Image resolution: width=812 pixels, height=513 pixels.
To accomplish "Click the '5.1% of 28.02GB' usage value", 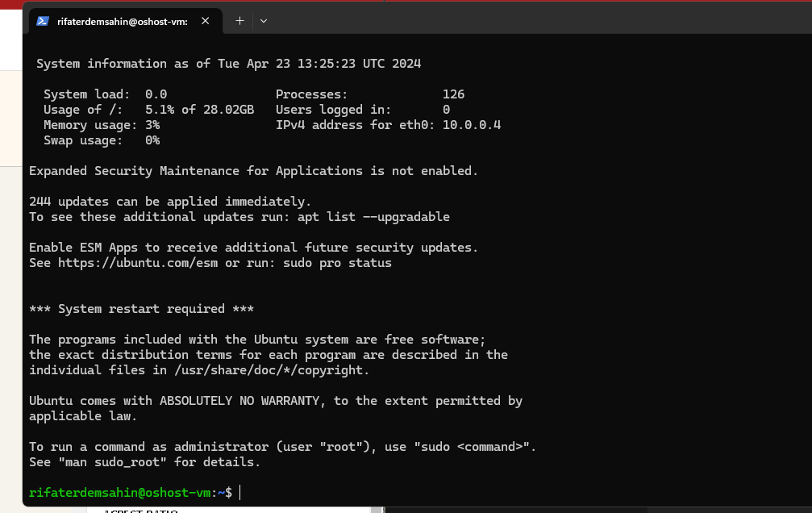I will pyautogui.click(x=199, y=110).
